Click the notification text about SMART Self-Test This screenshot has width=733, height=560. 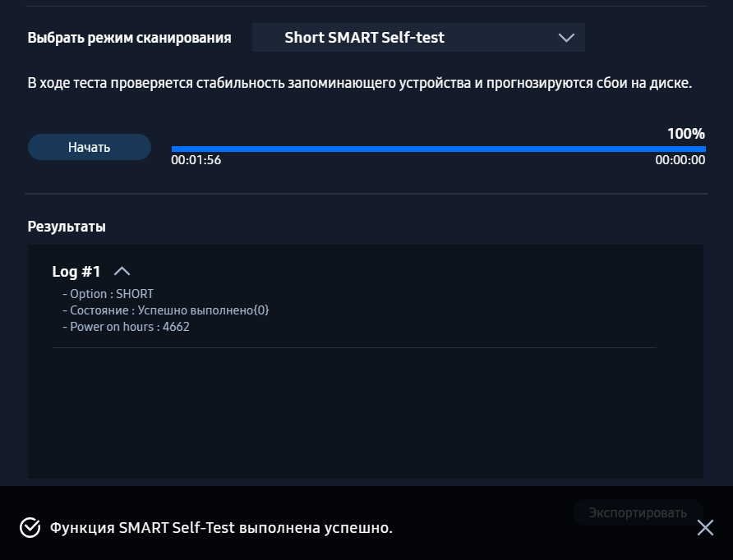tap(221, 528)
